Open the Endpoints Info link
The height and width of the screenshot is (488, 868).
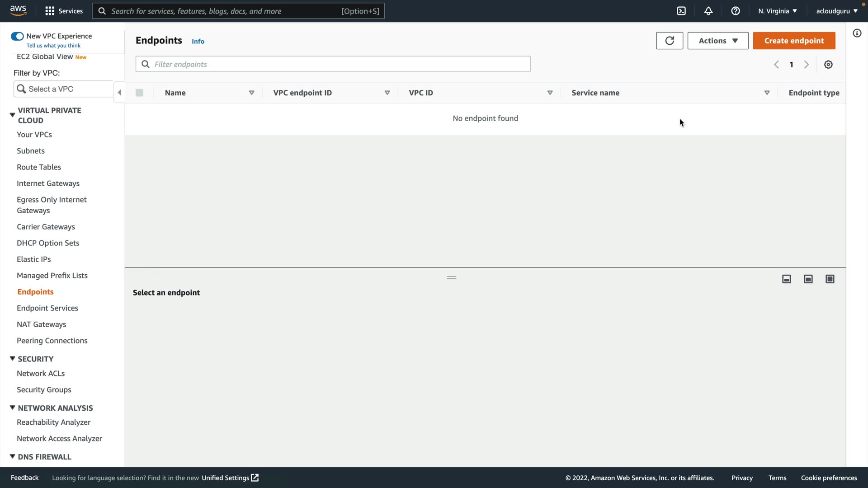(x=198, y=41)
